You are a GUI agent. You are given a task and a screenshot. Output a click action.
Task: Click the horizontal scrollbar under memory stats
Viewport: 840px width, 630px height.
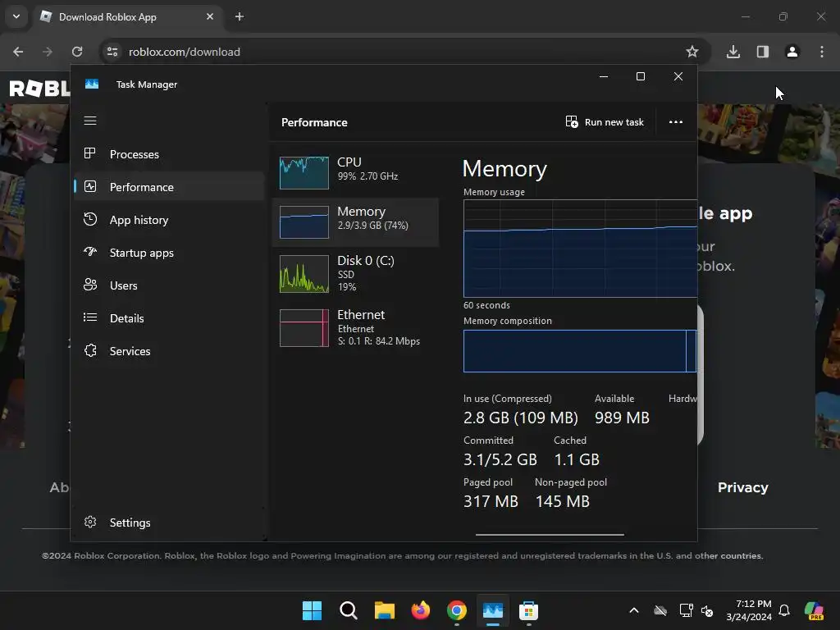click(550, 534)
